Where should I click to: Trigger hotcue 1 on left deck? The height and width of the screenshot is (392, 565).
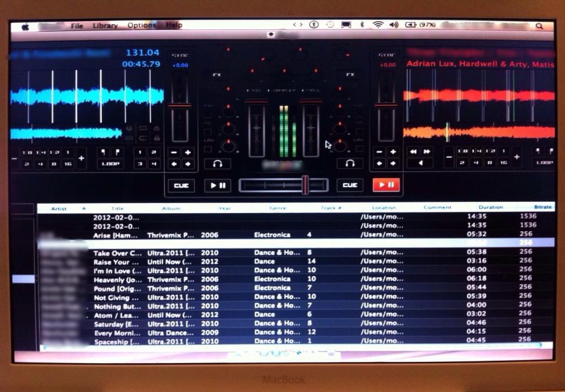pos(140,152)
